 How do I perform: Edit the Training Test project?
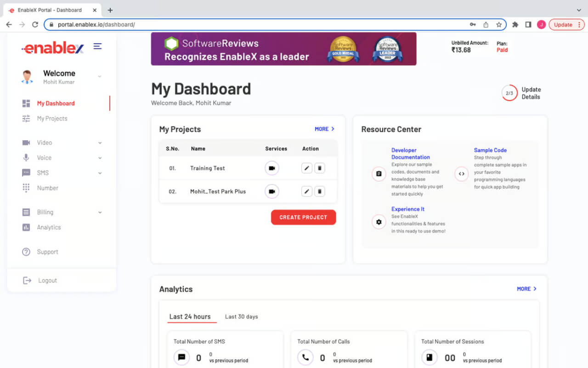click(x=307, y=168)
